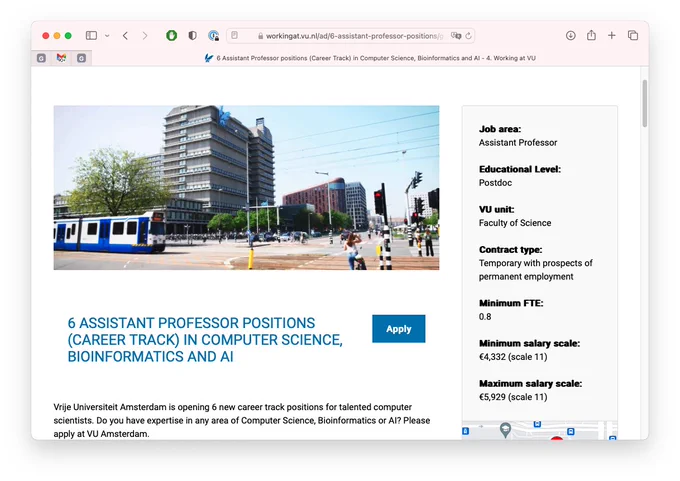
Task: Click the green pin marker on the map
Action: pyautogui.click(x=505, y=430)
